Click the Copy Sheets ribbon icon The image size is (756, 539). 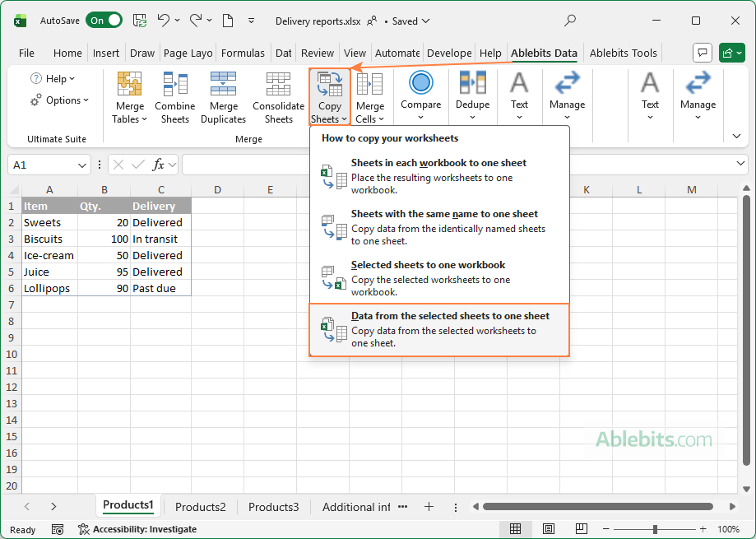[329, 91]
